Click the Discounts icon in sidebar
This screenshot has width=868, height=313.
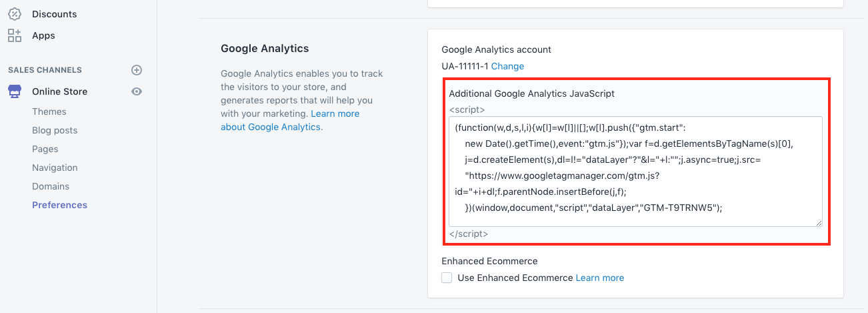click(x=14, y=13)
